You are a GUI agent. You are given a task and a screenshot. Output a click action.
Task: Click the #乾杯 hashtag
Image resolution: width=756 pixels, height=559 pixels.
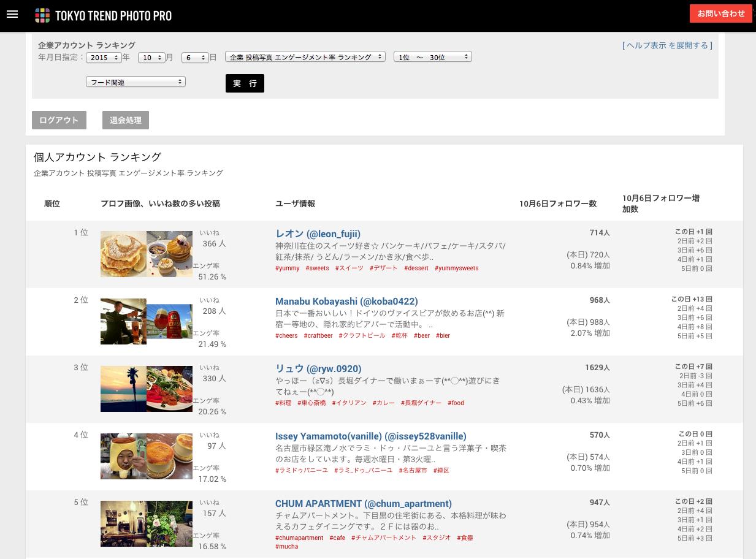(399, 336)
